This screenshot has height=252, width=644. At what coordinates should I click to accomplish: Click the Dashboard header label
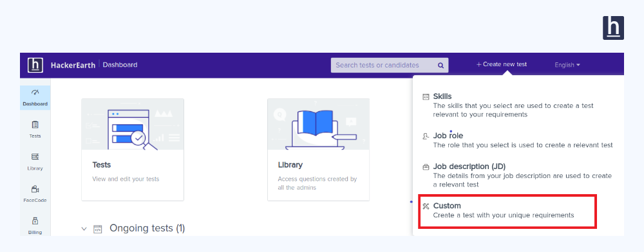click(x=120, y=65)
